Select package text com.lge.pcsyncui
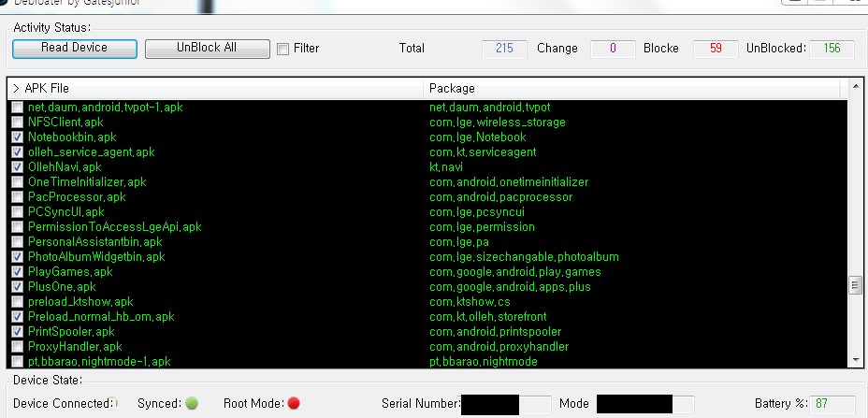 477,211
